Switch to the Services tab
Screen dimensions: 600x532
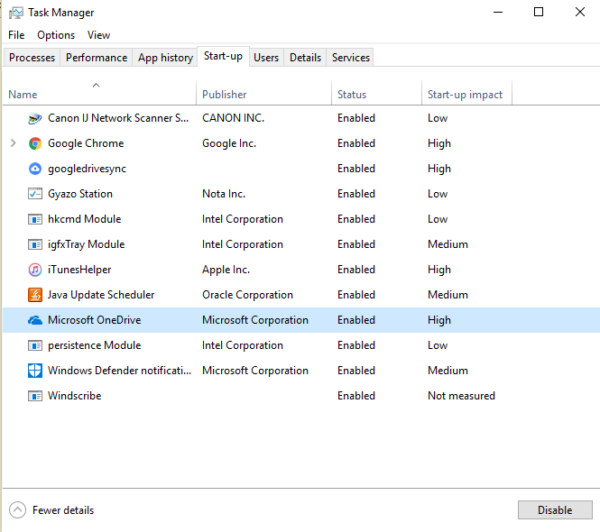click(x=351, y=57)
